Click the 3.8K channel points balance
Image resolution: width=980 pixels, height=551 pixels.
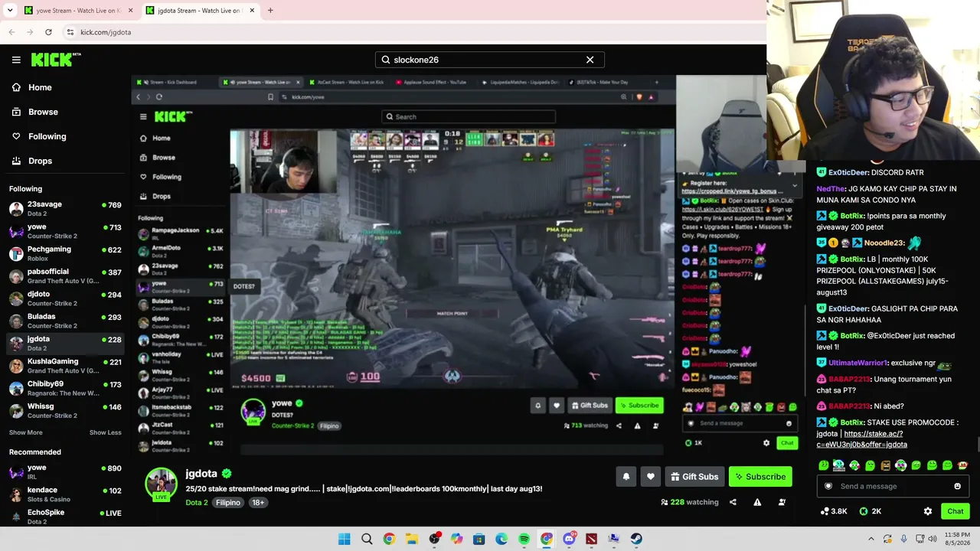833,511
